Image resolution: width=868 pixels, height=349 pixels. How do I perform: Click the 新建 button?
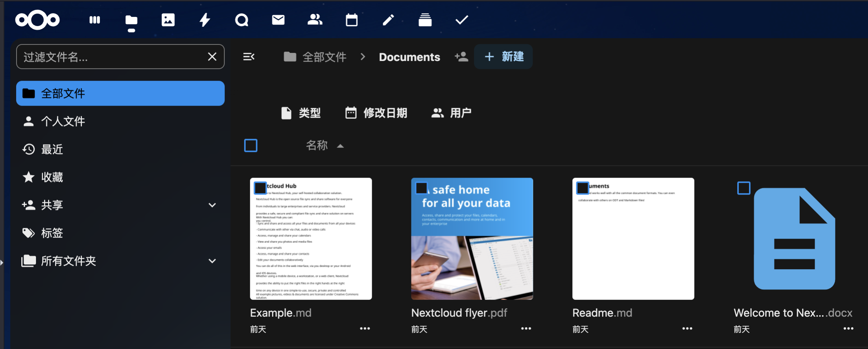click(x=503, y=57)
